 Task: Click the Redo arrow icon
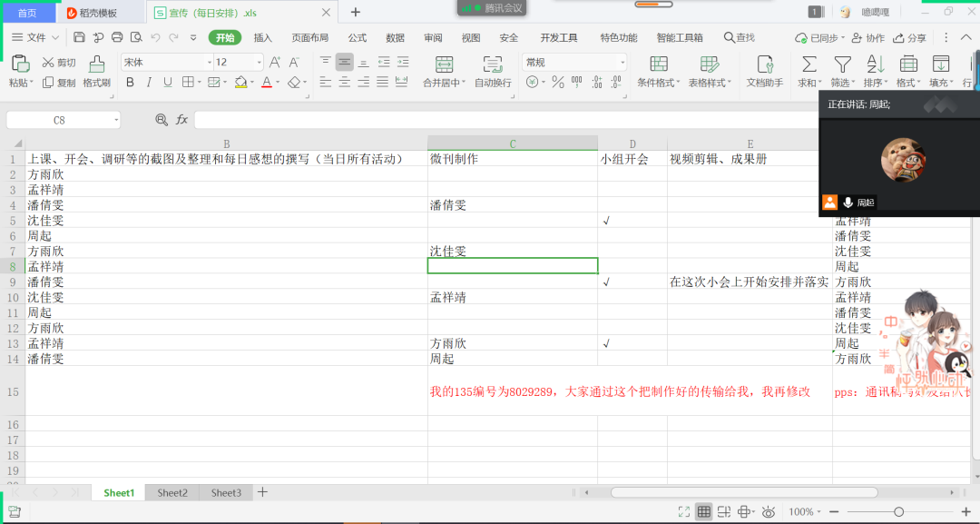[x=173, y=37]
